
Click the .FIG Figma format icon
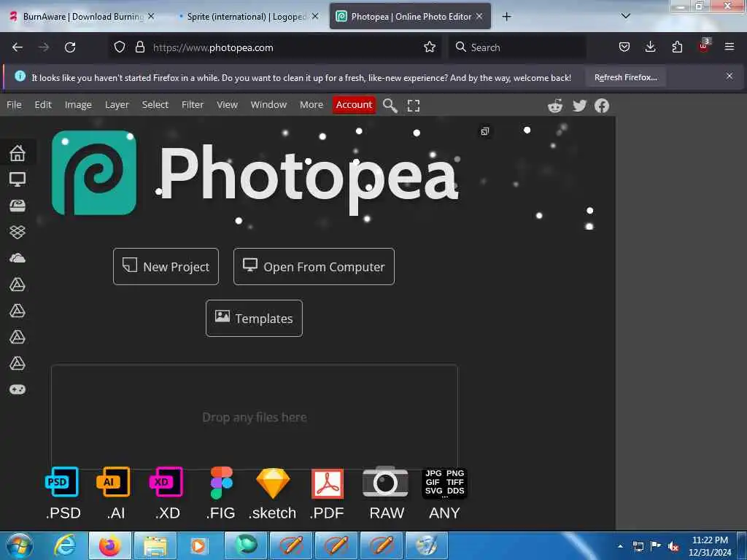coord(222,483)
